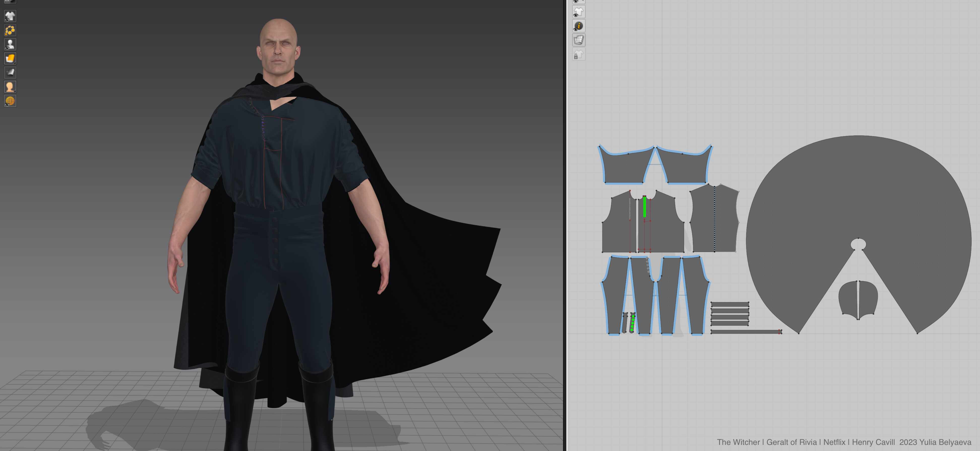The height and width of the screenshot is (451, 980).
Task: Toggle Show Avatar icon with eye
Action: [10, 44]
